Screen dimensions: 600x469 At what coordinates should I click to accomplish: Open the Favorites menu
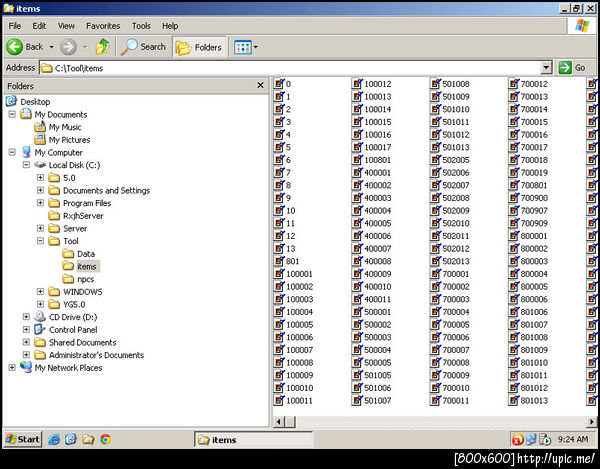pos(103,26)
